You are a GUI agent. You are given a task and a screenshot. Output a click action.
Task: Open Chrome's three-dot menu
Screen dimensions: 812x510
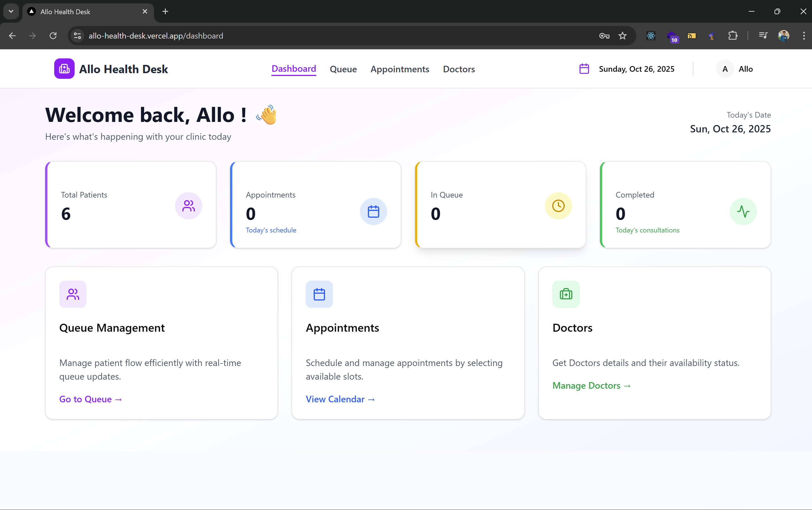coord(803,36)
